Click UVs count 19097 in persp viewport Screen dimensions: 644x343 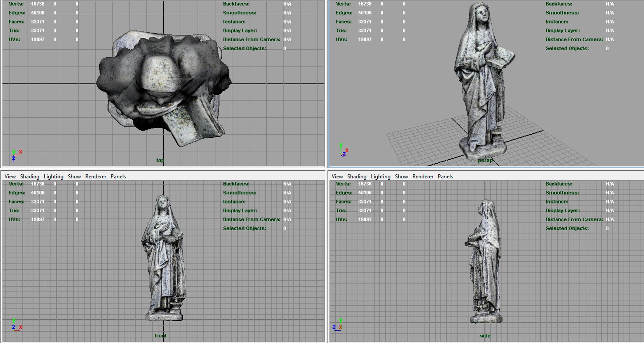365,40
